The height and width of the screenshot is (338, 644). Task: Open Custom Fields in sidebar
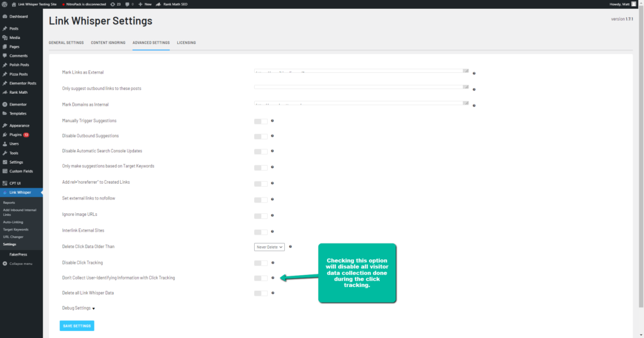21,171
